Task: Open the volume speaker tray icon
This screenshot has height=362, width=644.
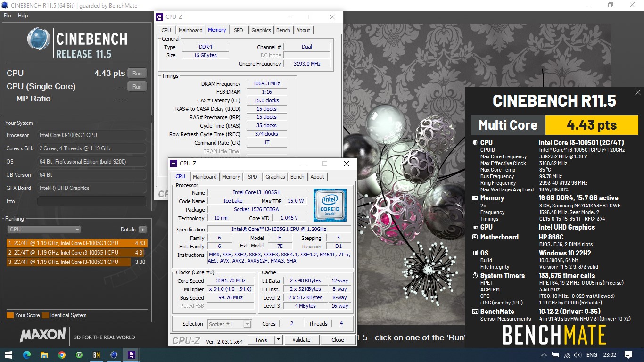Action: click(578, 355)
